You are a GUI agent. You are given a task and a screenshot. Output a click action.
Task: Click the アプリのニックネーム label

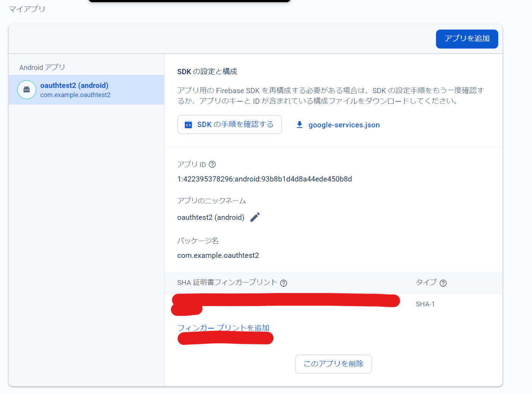[x=212, y=201]
